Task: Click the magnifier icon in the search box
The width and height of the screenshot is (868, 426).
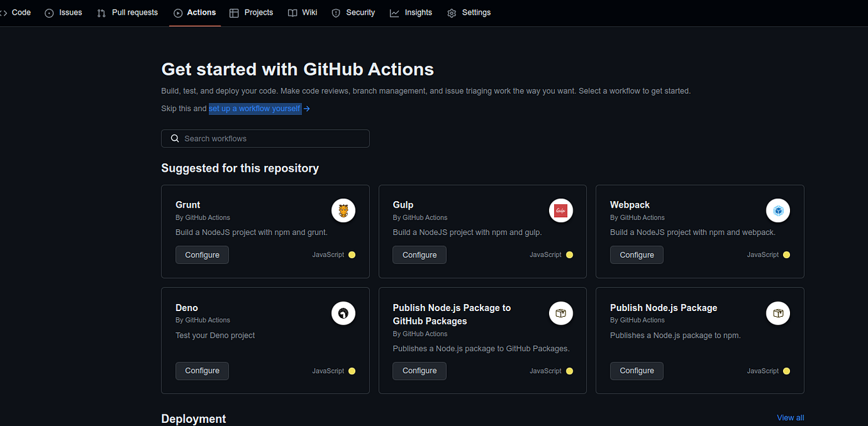Action: [x=174, y=138]
